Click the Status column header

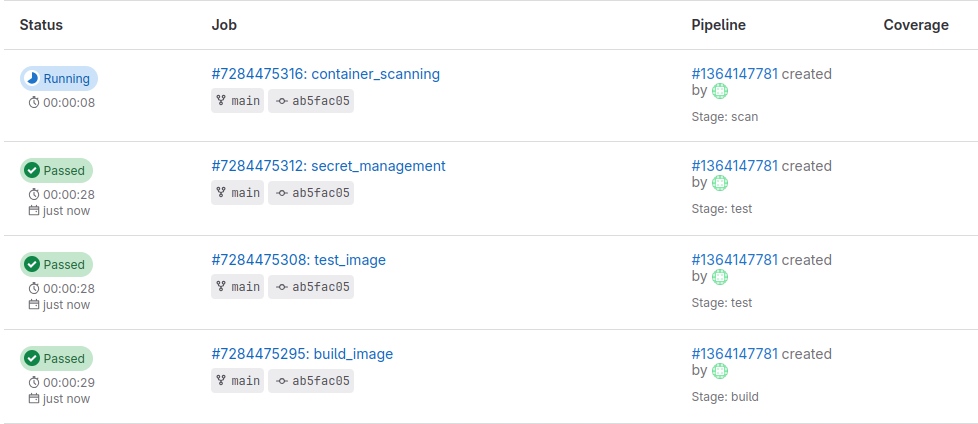point(41,25)
